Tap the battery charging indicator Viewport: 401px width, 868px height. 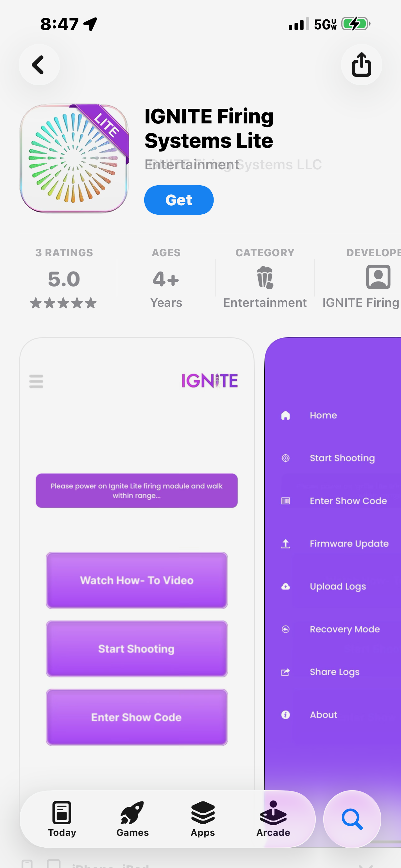[356, 24]
